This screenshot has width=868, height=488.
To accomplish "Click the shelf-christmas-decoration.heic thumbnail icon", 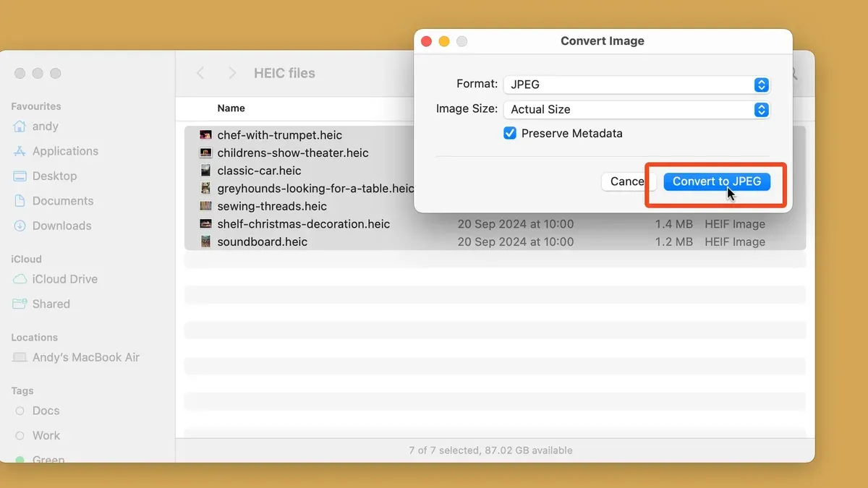I will tap(205, 224).
